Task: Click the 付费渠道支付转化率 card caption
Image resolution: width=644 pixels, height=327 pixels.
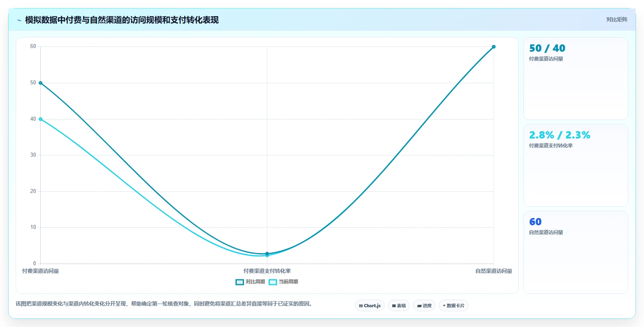Action: (551, 146)
